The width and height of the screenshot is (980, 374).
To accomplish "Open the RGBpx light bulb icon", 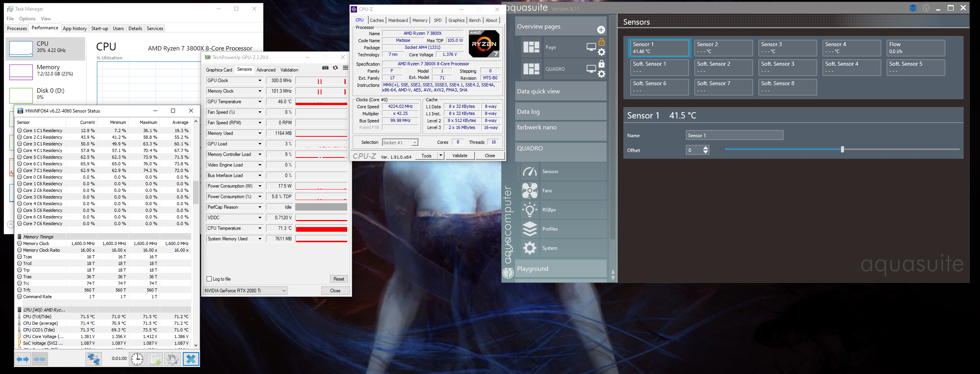I will pos(530,209).
